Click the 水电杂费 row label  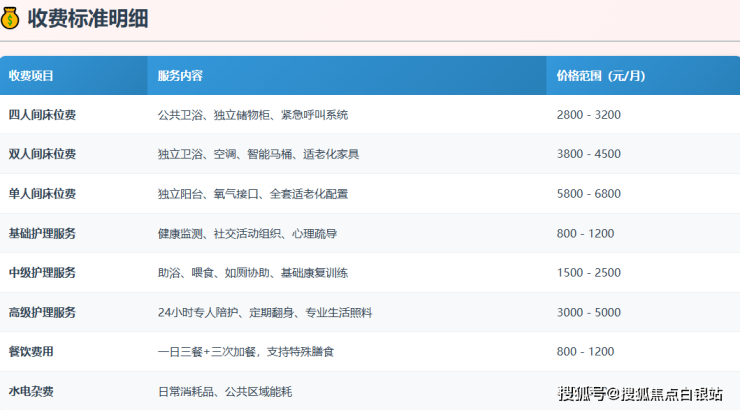[31, 391]
